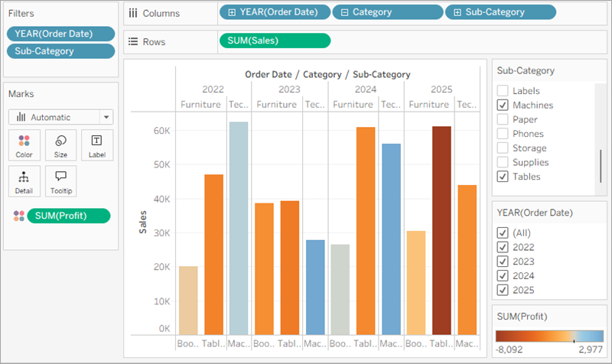The width and height of the screenshot is (612, 364).
Task: Select the dark red 2025 Tables bar
Action: click(x=441, y=229)
